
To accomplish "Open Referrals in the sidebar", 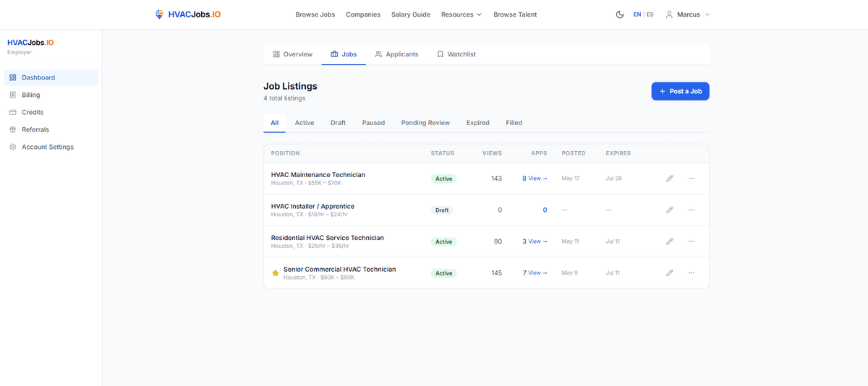I will (51, 129).
